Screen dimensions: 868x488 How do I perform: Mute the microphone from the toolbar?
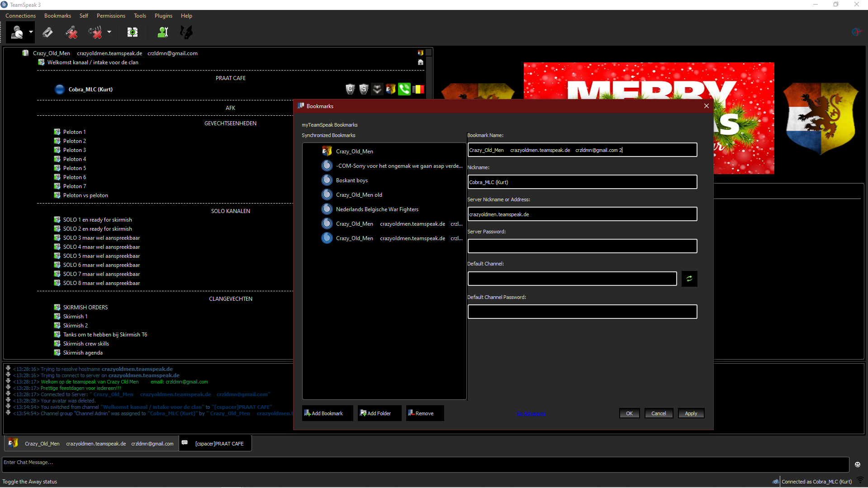click(x=71, y=32)
